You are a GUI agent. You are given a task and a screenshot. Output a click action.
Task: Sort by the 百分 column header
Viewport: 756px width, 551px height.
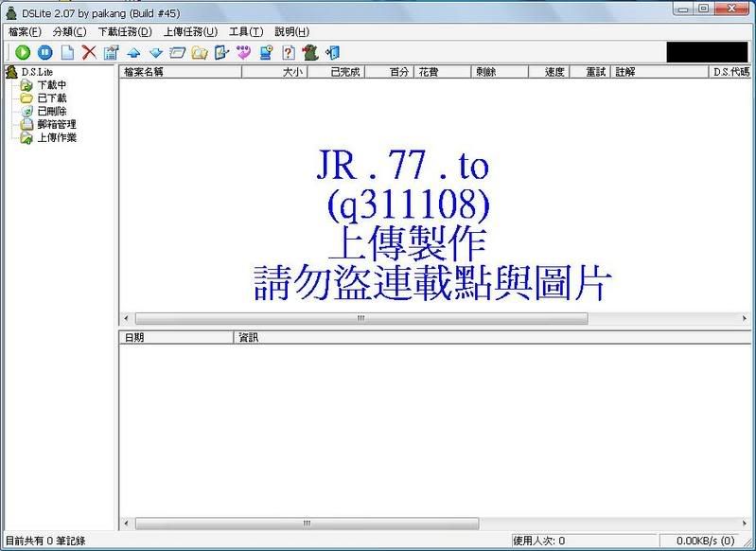(389, 72)
